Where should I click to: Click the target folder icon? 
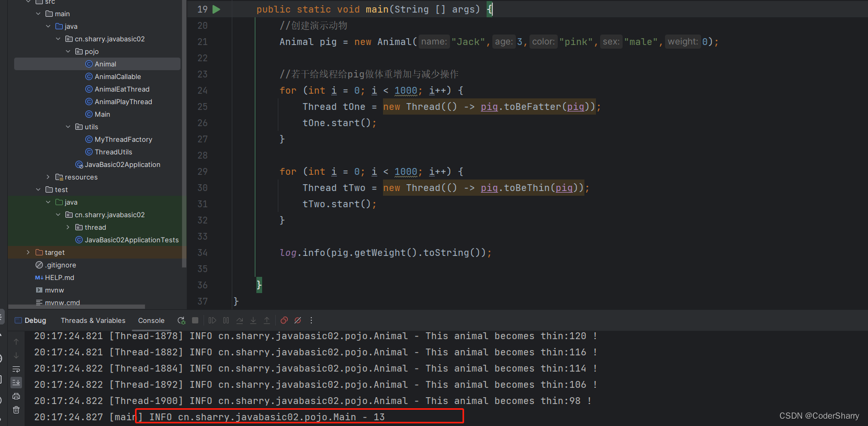(39, 252)
